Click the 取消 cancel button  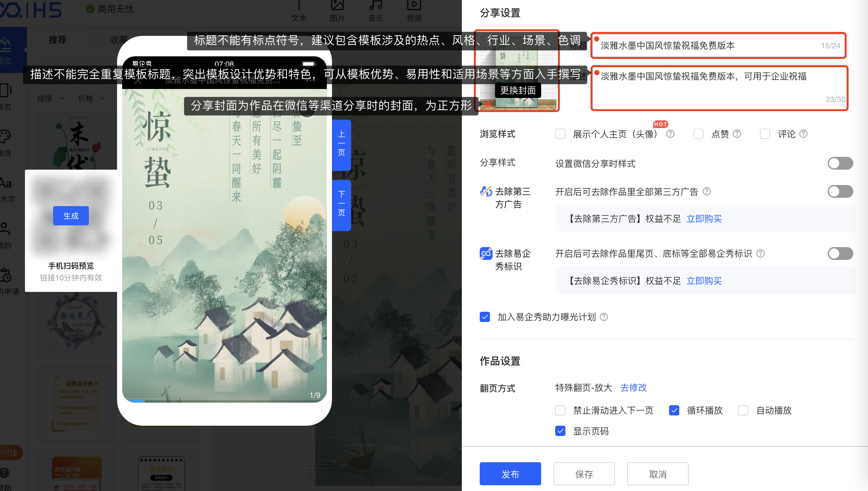click(658, 474)
